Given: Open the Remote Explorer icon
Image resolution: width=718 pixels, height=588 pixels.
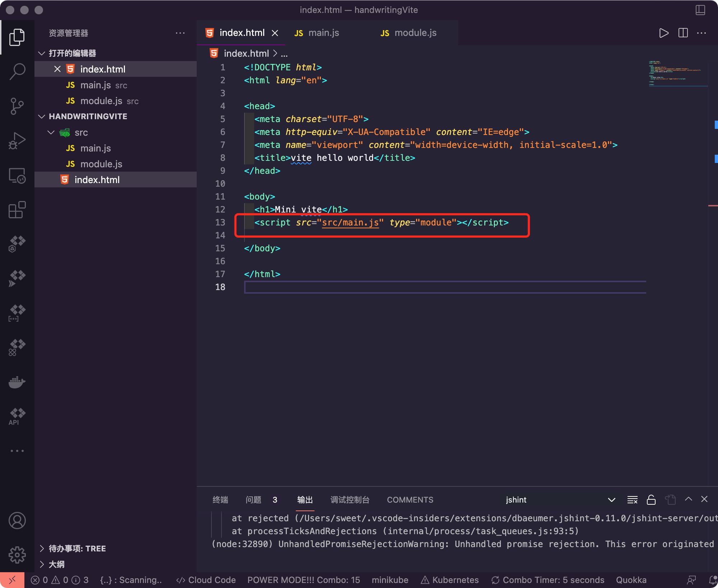Looking at the screenshot, I should 17,176.
